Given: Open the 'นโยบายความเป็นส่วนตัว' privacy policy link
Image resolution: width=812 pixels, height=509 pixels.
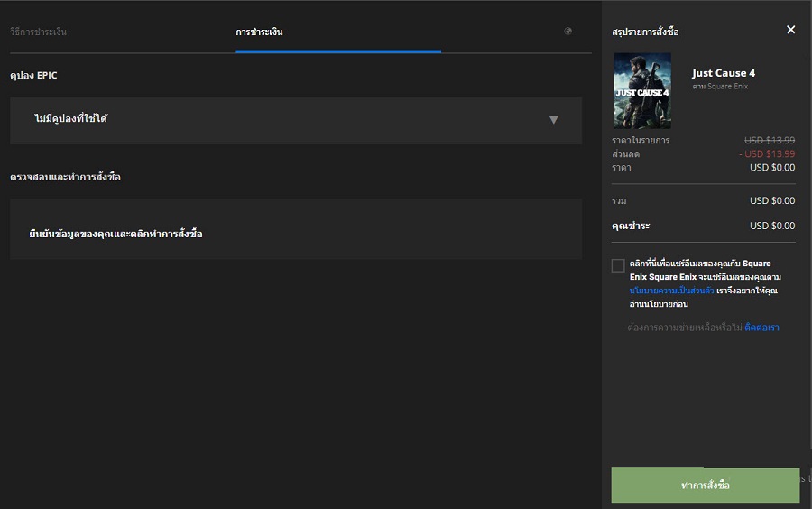Looking at the screenshot, I should click(671, 291).
